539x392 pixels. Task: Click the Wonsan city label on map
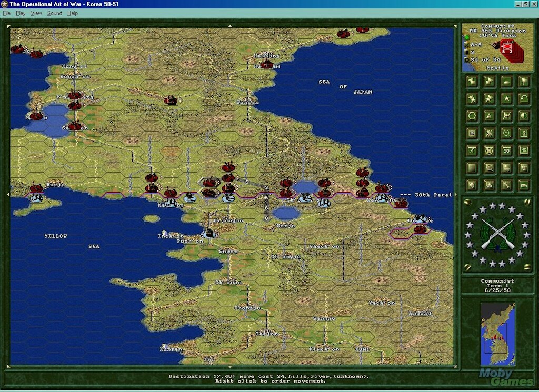248,102
